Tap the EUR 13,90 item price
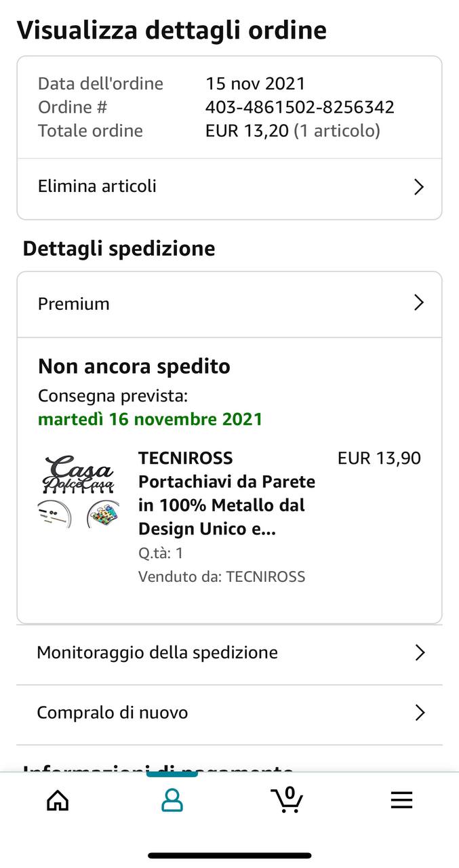 click(379, 458)
